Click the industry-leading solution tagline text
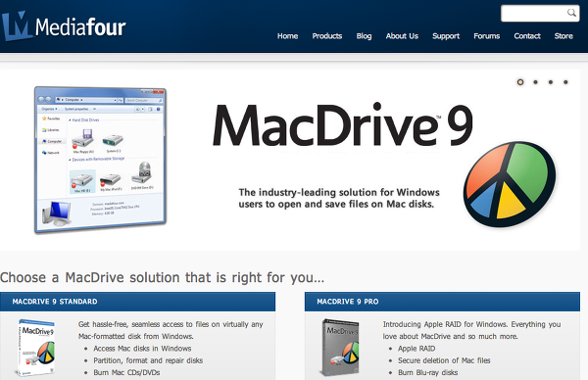Image resolution: width=588 pixels, height=380 pixels. 339,198
